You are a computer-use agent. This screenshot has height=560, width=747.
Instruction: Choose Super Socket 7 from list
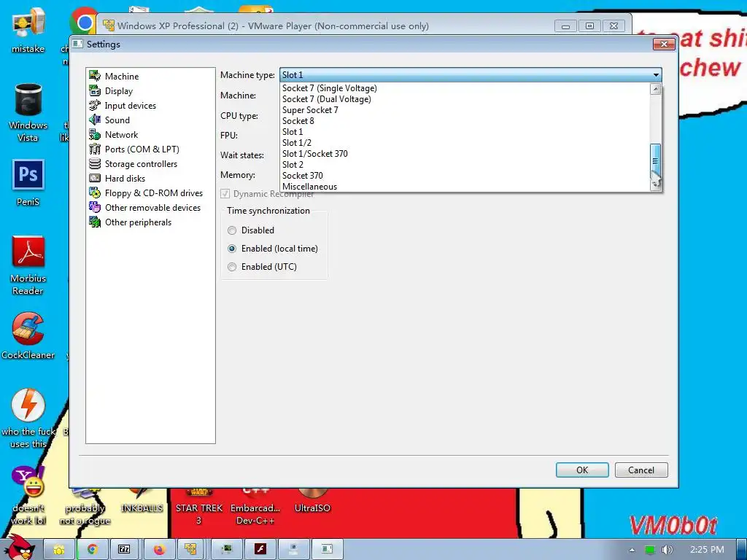coord(465,110)
